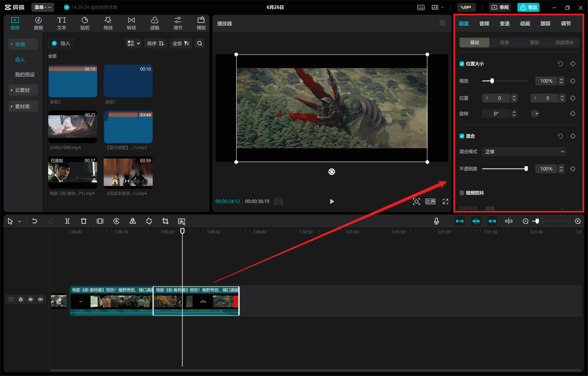Click the keyboard shortcuts icon in title bar
Image resolution: width=588 pixels, height=376 pixels.
[421, 7]
